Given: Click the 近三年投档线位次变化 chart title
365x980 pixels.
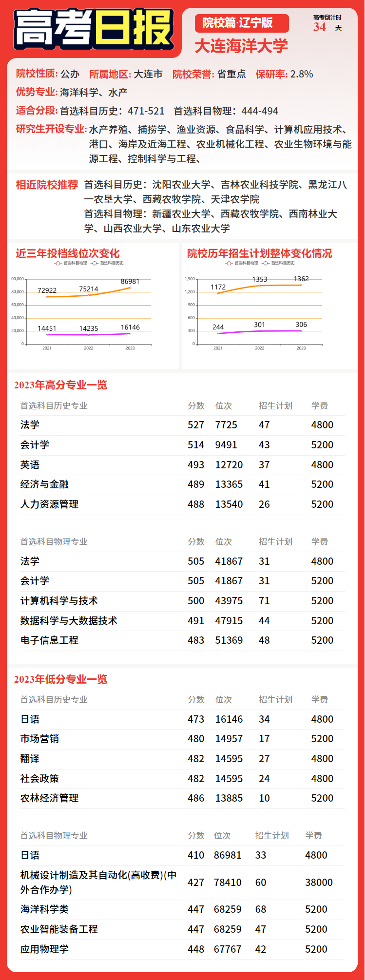Looking at the screenshot, I should 68,253.
